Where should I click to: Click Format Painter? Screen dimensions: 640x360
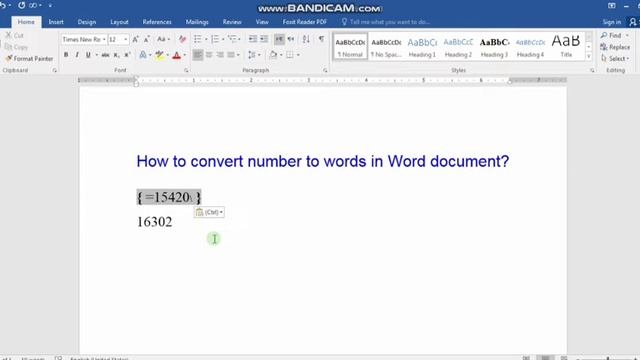point(29,59)
